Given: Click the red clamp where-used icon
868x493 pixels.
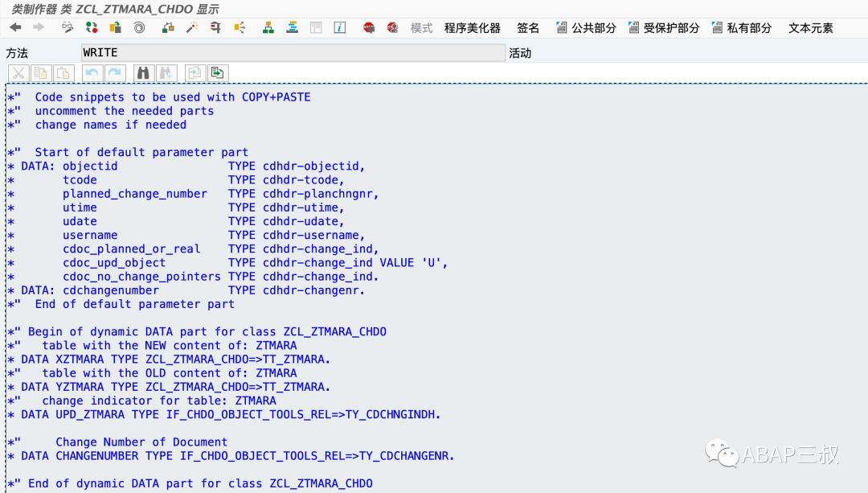Looking at the screenshot, I should click(215, 27).
